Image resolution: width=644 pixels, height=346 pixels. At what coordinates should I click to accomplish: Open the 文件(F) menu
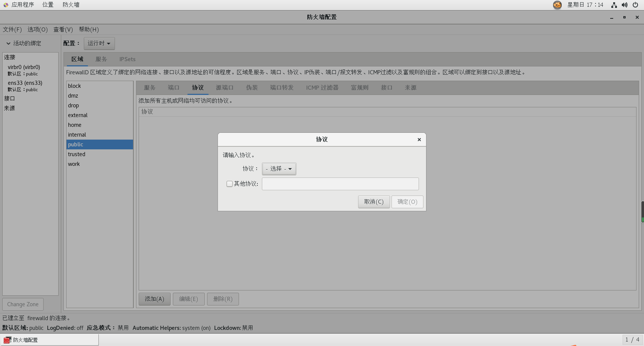12,30
